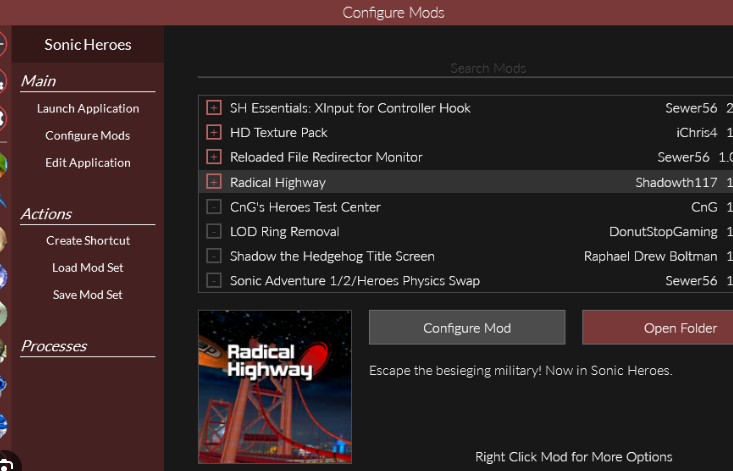Click the green game icon in left strip

pyautogui.click(x=3, y=163)
